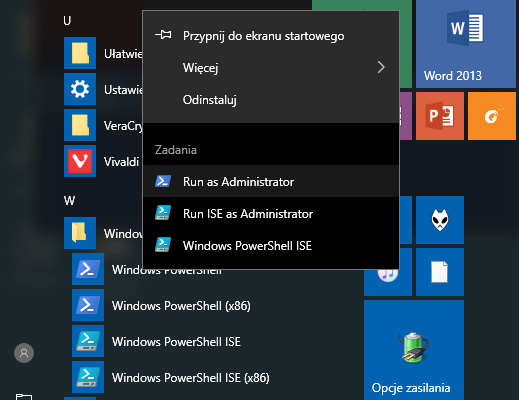
Task: Select Przypnij do ekranu startowego
Action: [271, 36]
